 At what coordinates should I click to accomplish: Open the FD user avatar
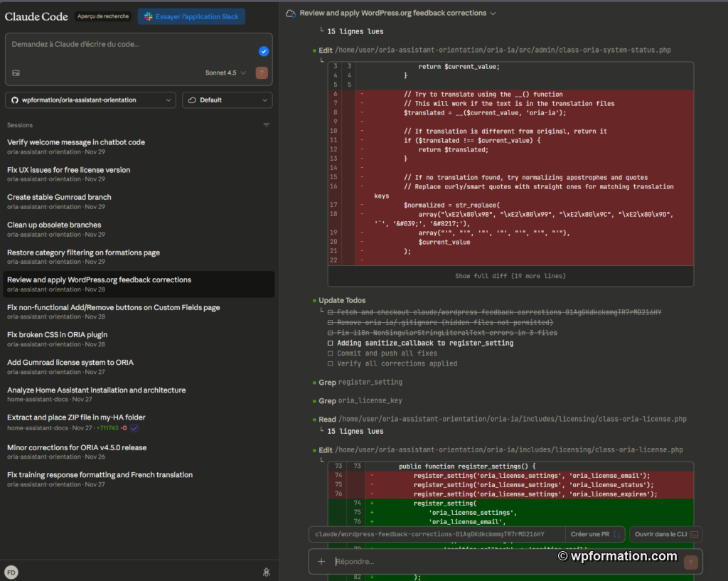click(x=11, y=572)
